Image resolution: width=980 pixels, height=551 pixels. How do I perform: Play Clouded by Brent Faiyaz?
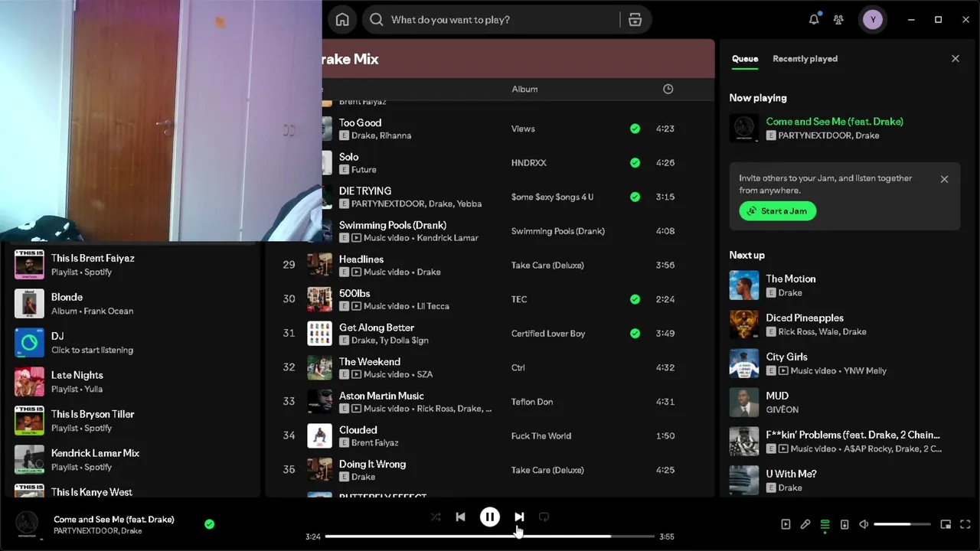click(490, 436)
